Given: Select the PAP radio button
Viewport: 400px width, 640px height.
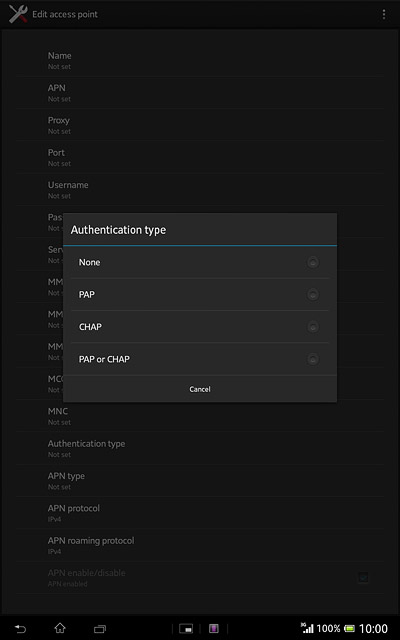Looking at the screenshot, I should click(x=313, y=294).
